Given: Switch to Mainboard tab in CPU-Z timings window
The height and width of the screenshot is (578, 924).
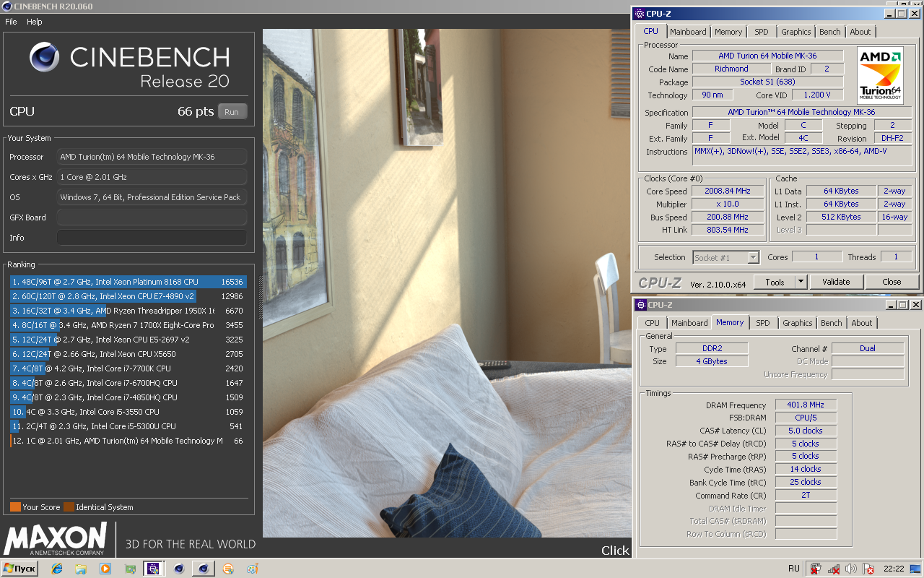Looking at the screenshot, I should (x=689, y=323).
